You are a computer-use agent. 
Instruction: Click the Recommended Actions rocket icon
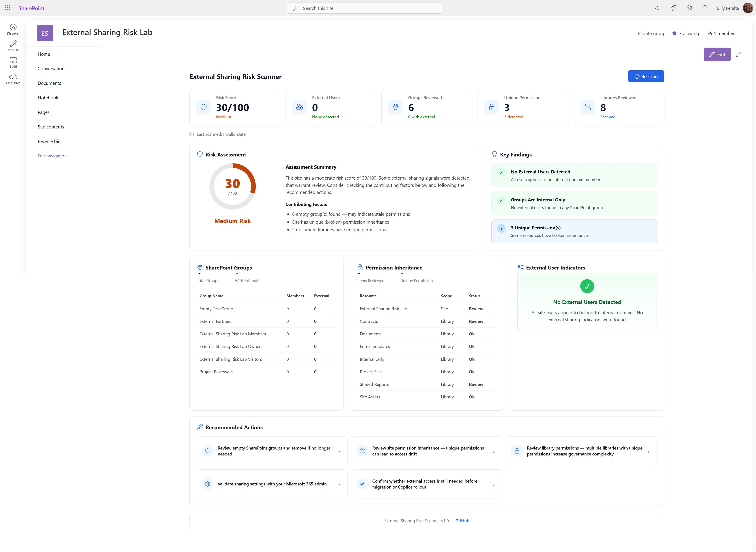[200, 427]
